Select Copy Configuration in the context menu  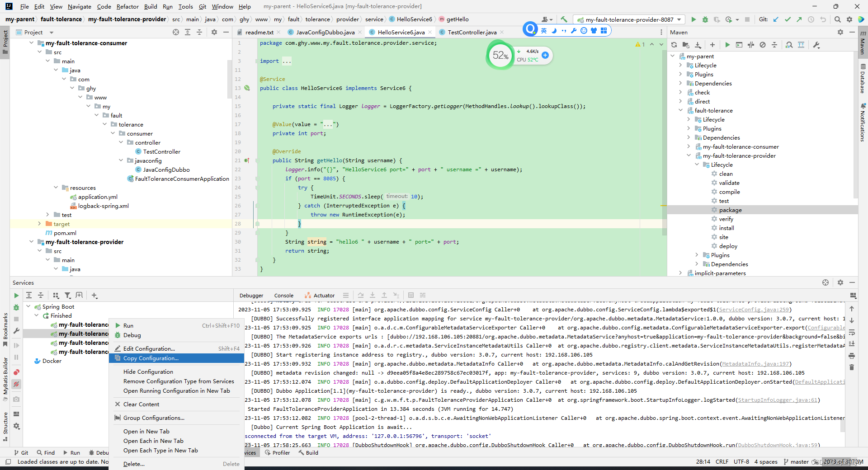click(151, 358)
